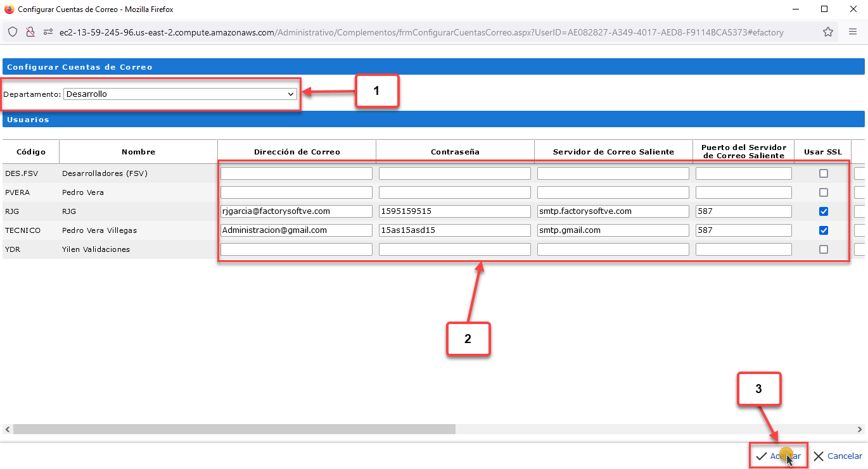Select the port field for YDR

tap(744, 249)
